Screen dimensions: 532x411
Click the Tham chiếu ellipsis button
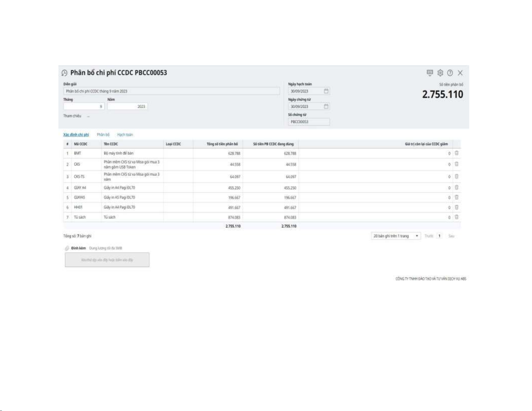coord(88,116)
